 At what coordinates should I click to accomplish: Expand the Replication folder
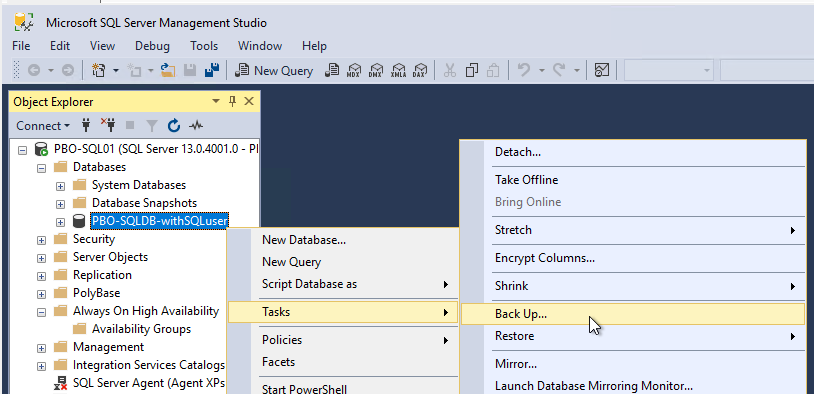[42, 276]
